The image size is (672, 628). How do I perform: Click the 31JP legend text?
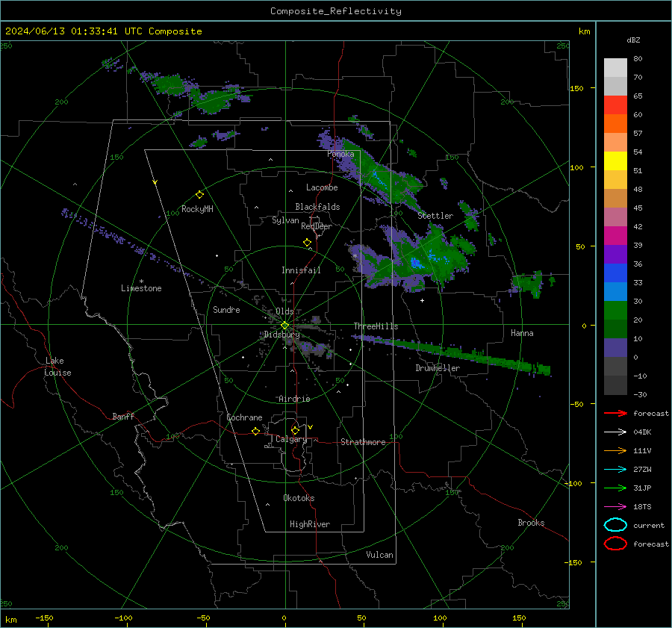tap(642, 488)
